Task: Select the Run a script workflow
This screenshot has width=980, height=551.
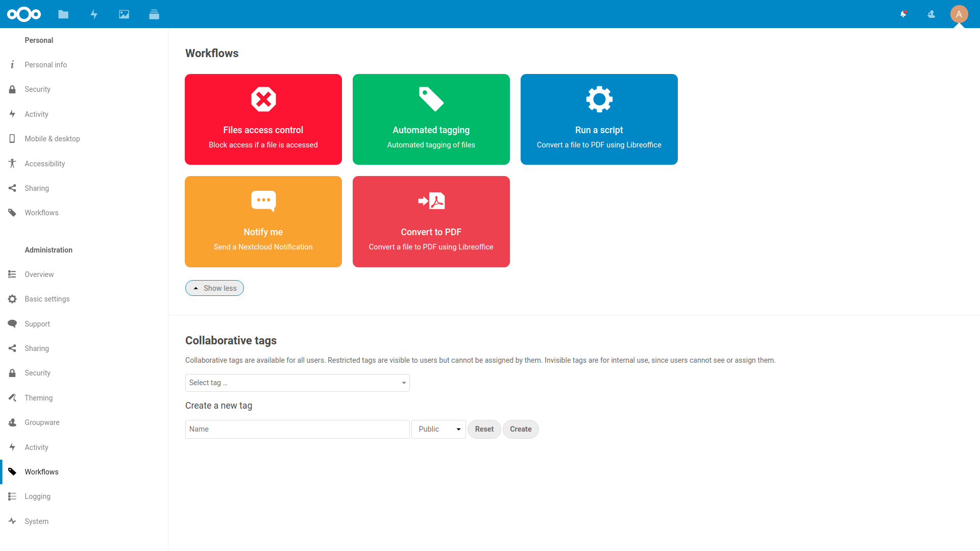Action: click(599, 119)
